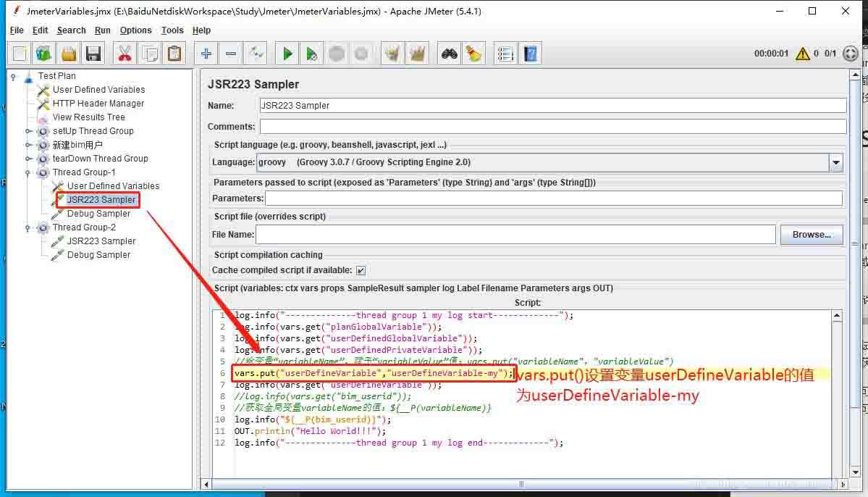
Task: Click the warning triangle error counter icon
Action: 802,54
